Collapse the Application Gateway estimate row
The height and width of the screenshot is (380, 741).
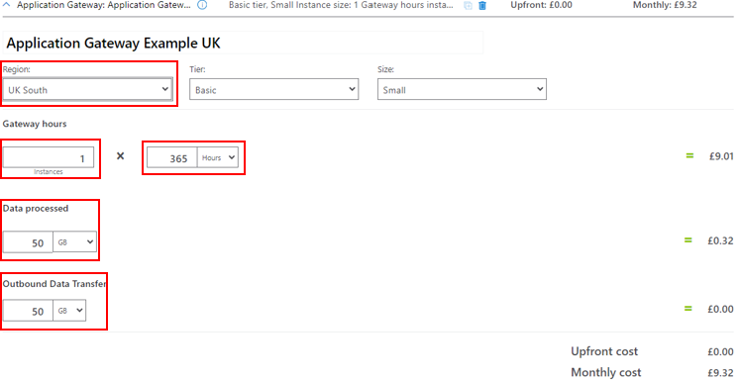pyautogui.click(x=7, y=5)
